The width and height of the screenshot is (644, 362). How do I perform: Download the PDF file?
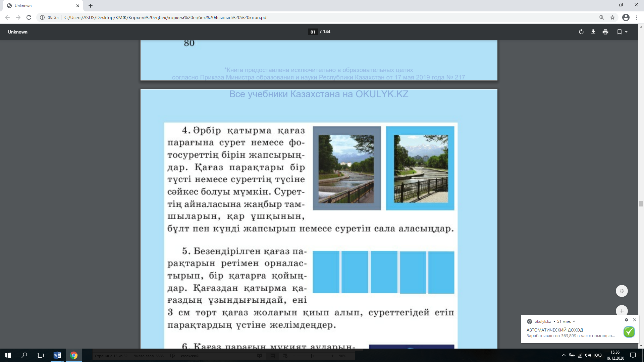pyautogui.click(x=593, y=32)
